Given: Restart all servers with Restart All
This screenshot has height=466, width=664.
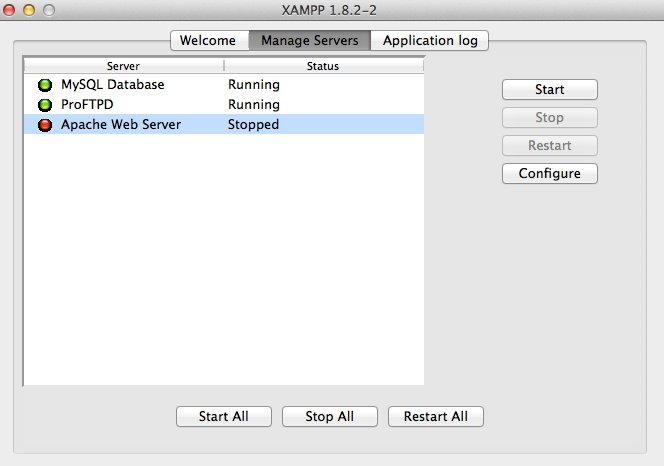Looking at the screenshot, I should click(x=436, y=416).
